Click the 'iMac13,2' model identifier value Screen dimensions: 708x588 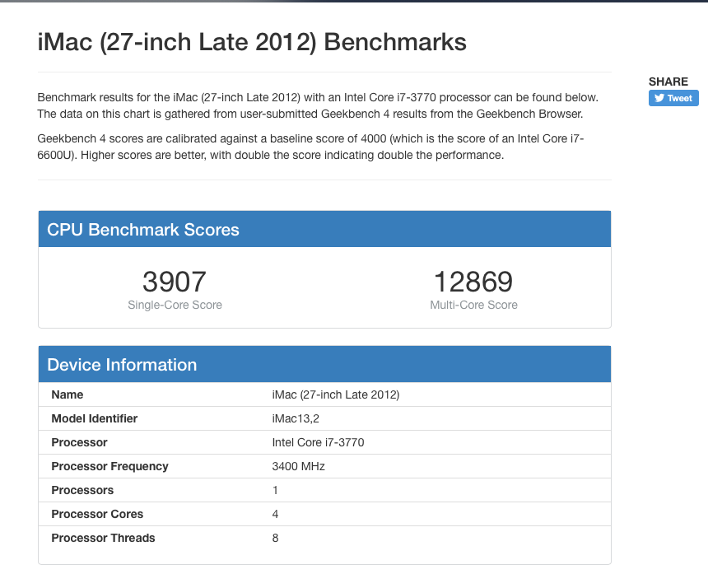click(296, 418)
